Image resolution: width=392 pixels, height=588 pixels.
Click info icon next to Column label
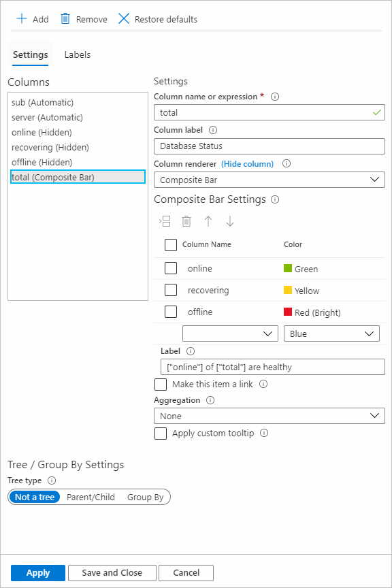click(213, 130)
